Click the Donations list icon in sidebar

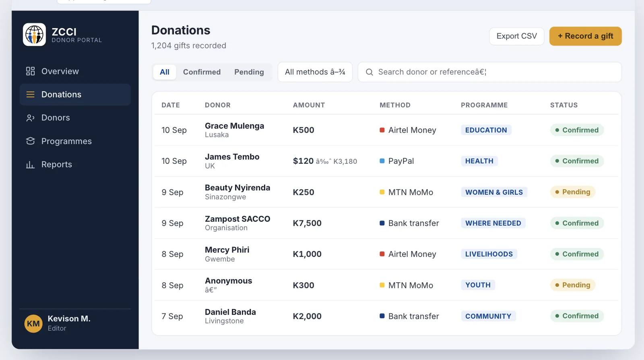tap(30, 95)
